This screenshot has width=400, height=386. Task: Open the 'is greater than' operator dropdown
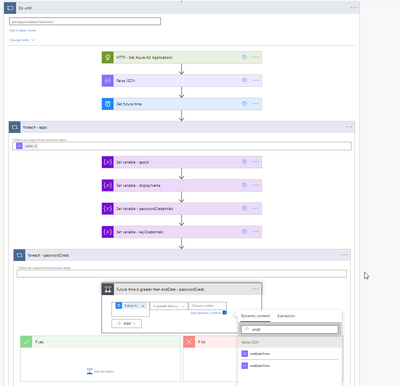tap(169, 306)
